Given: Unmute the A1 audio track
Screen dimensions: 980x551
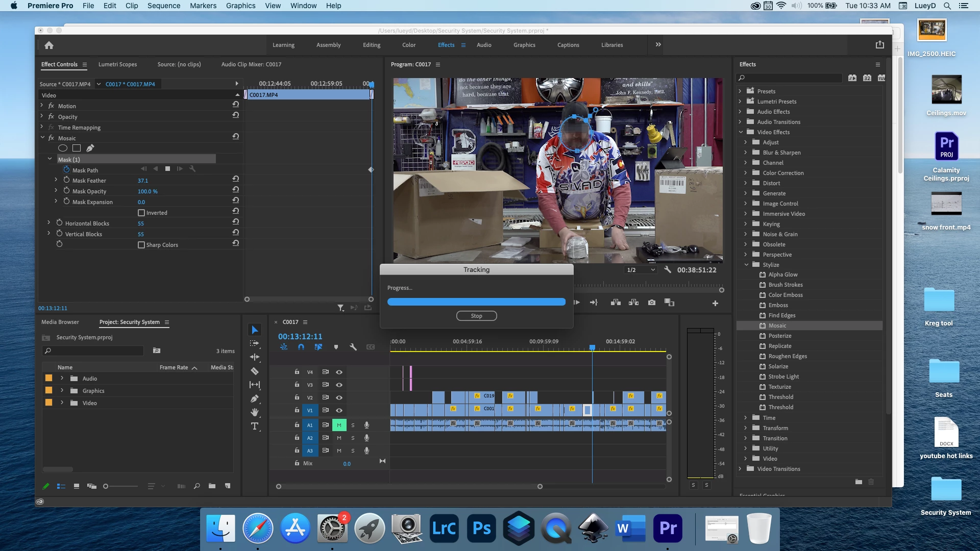Looking at the screenshot, I should [339, 425].
